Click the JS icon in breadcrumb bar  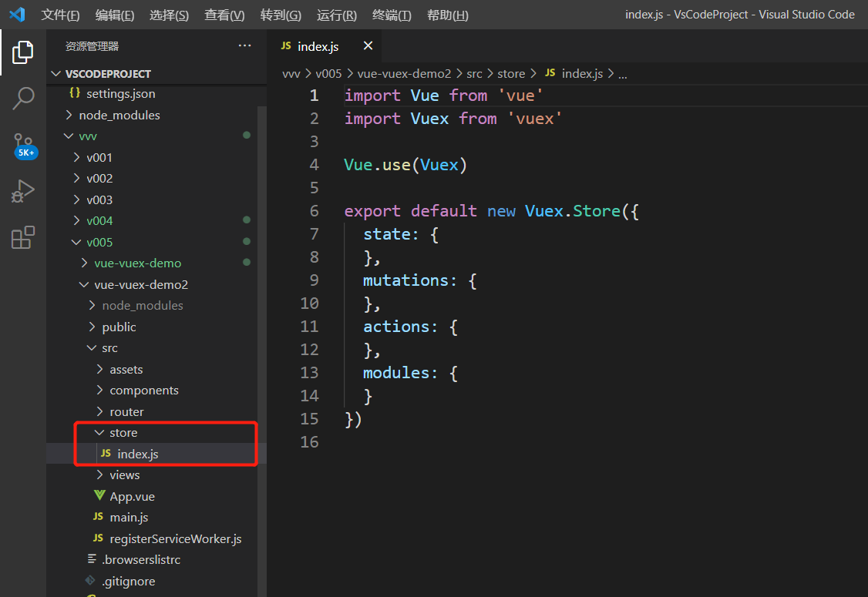point(550,73)
